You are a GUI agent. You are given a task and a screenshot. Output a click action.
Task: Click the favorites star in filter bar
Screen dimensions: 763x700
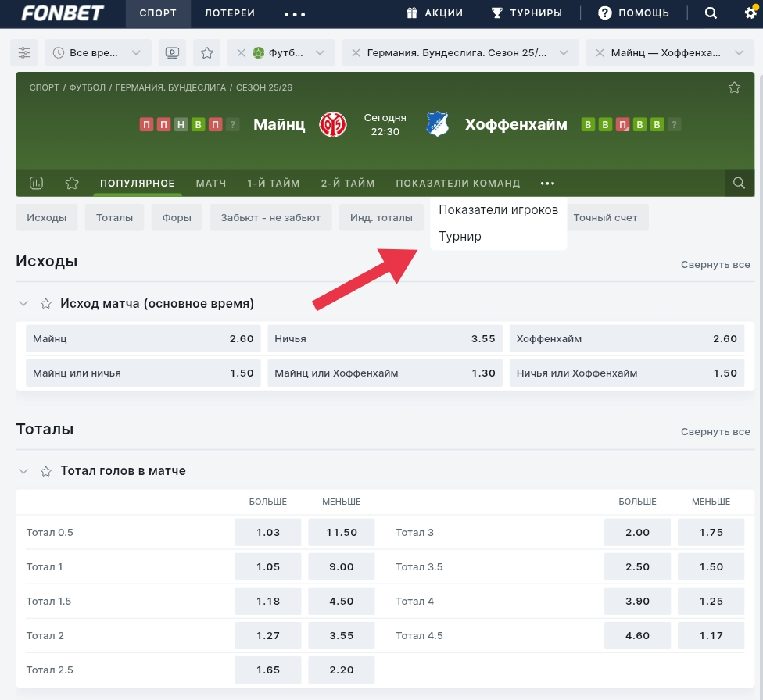tap(207, 53)
